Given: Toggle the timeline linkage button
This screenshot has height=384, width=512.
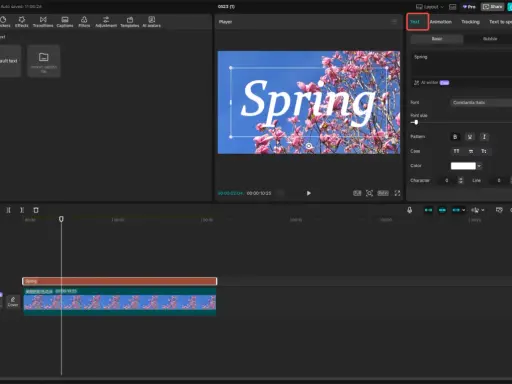Looking at the screenshot, I should click(456, 210).
